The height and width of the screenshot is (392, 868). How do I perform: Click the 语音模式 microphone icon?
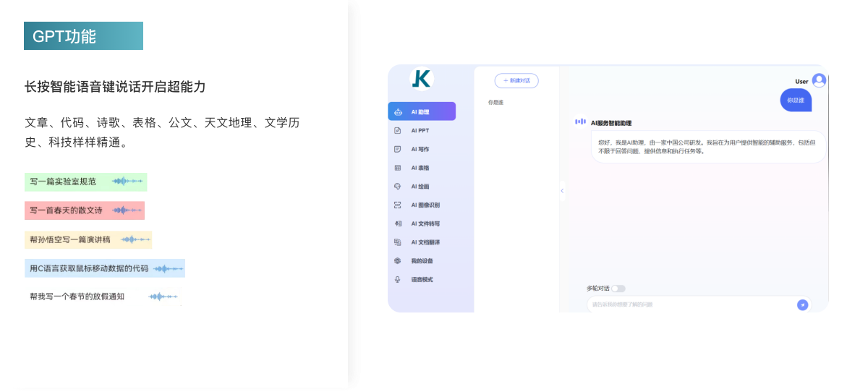(x=397, y=280)
